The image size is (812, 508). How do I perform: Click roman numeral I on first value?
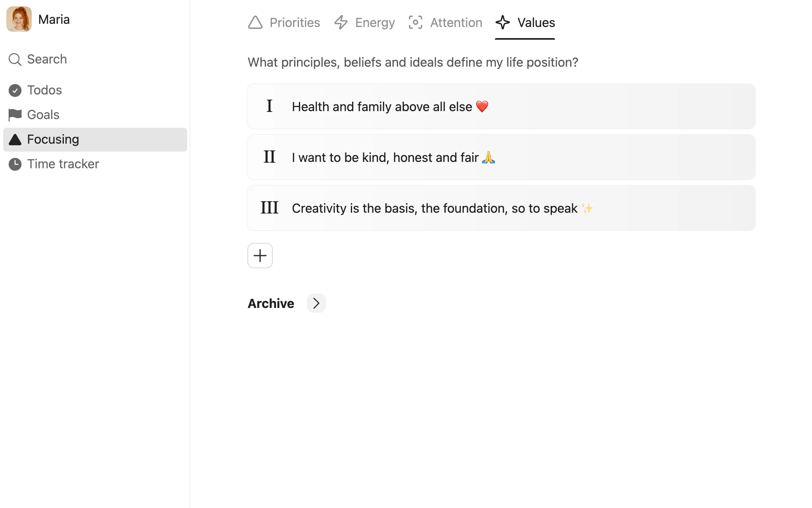point(269,106)
